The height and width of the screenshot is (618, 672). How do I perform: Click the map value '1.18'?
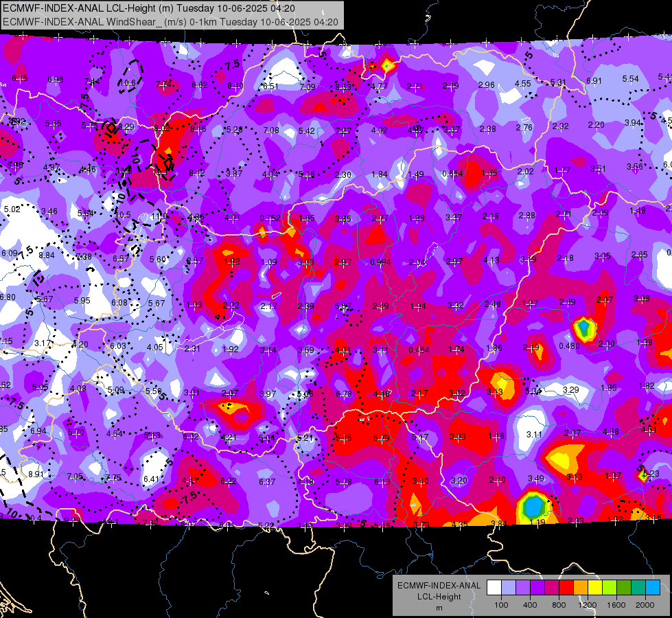point(496,436)
